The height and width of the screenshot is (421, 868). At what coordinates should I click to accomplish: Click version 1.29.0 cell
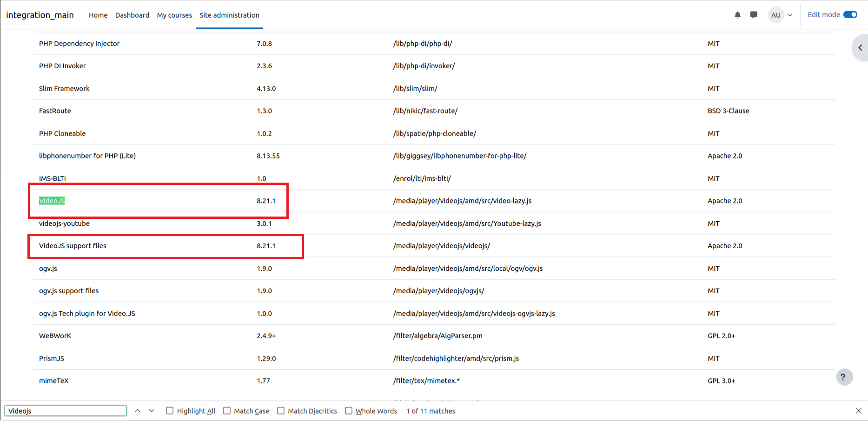point(266,359)
